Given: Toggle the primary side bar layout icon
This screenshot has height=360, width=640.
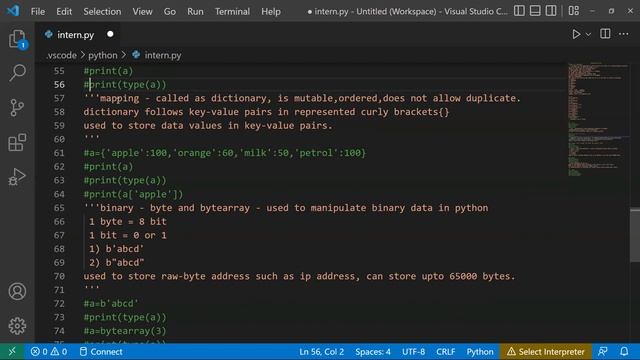Looking at the screenshot, I should tap(519, 11).
